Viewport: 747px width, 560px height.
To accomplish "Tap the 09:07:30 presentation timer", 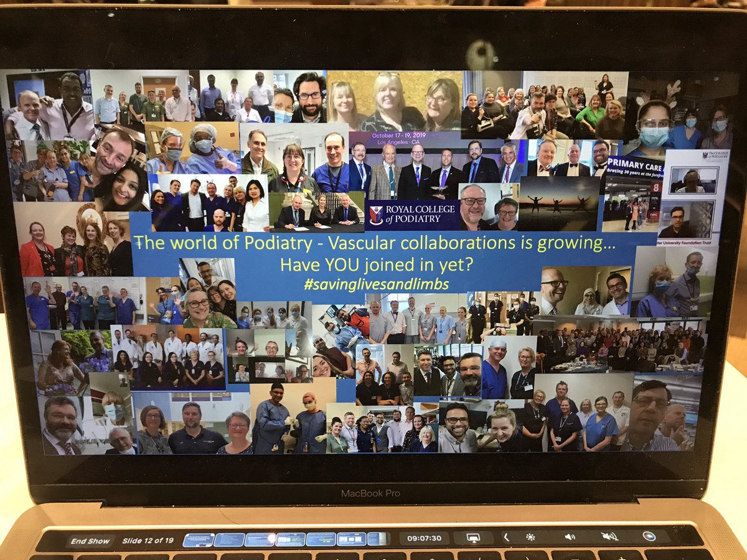I will [424, 538].
